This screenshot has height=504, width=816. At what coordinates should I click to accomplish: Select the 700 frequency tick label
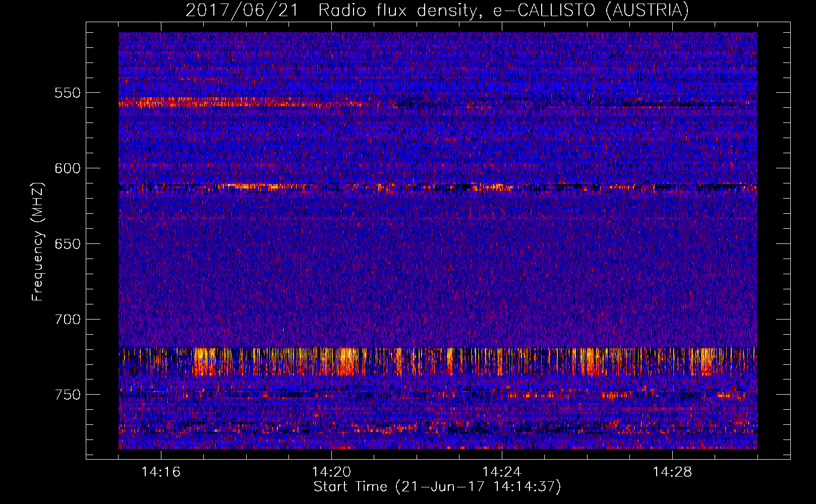point(68,320)
